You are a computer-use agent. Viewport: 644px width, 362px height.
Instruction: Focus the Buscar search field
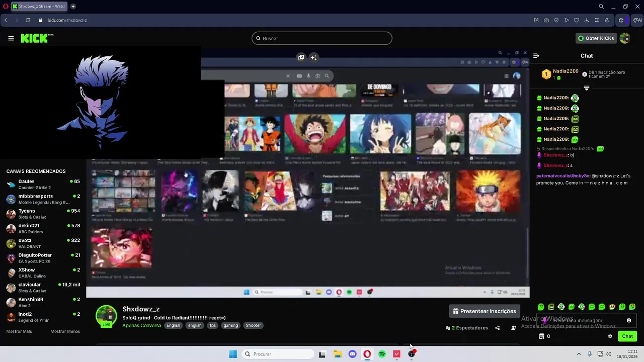tap(322, 38)
